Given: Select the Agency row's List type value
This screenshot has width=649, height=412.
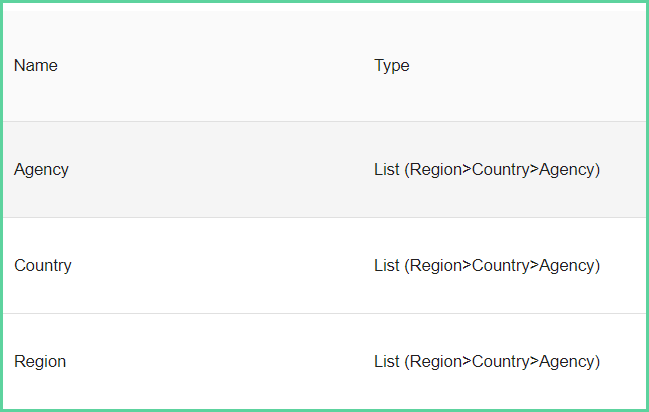Looking at the screenshot, I should coord(487,170).
